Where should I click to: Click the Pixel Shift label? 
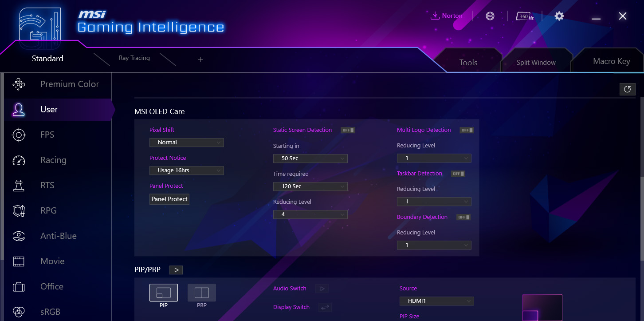point(162,130)
